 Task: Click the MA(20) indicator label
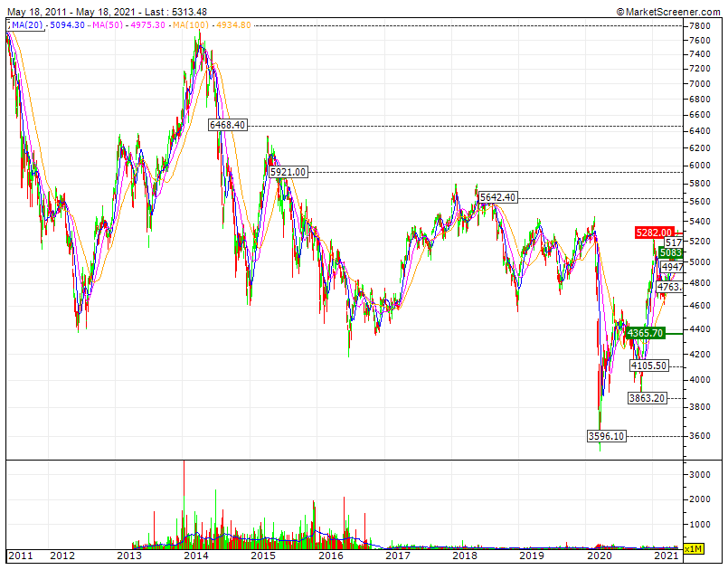26,25
